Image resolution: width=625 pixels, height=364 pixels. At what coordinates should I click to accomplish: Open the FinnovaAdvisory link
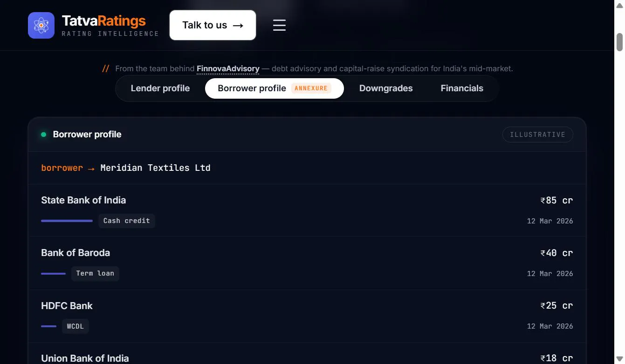pos(228,68)
